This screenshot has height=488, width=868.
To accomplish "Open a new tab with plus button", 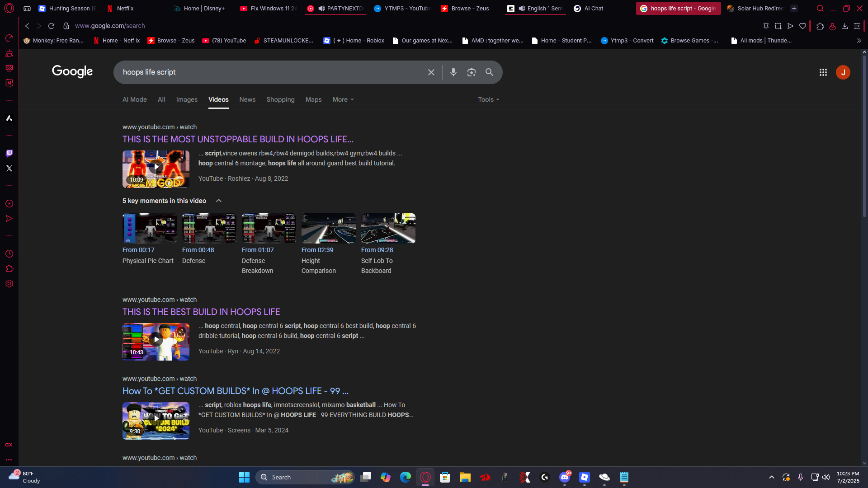I will point(794,9).
